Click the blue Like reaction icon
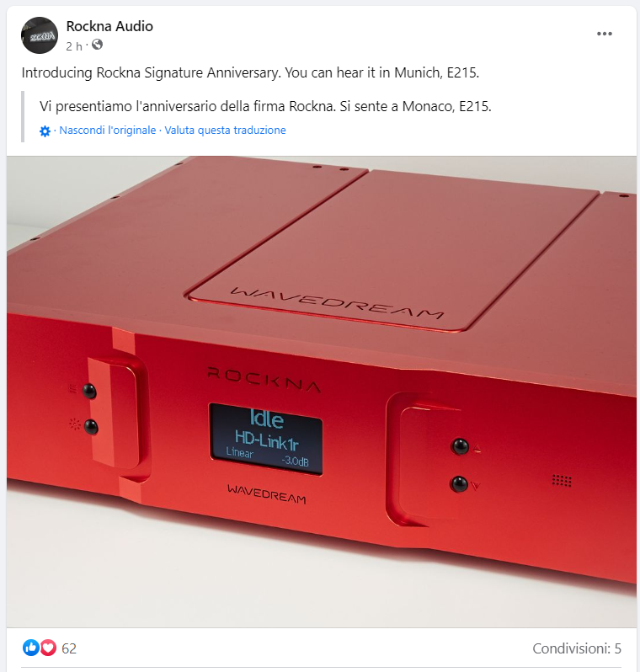 click(x=31, y=648)
